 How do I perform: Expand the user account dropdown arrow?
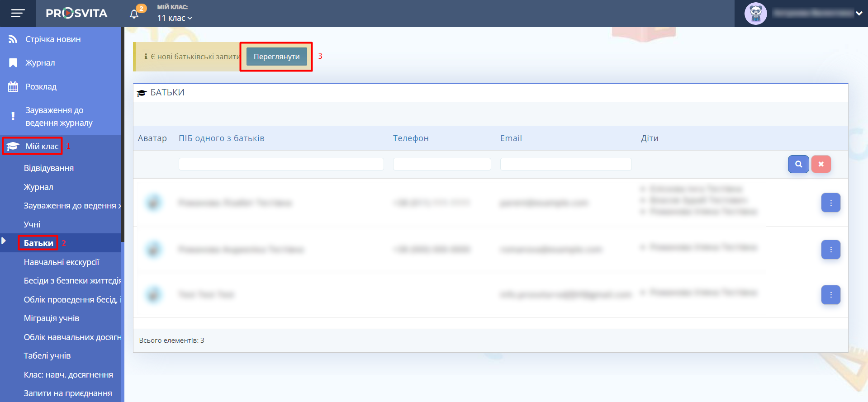[x=859, y=14]
